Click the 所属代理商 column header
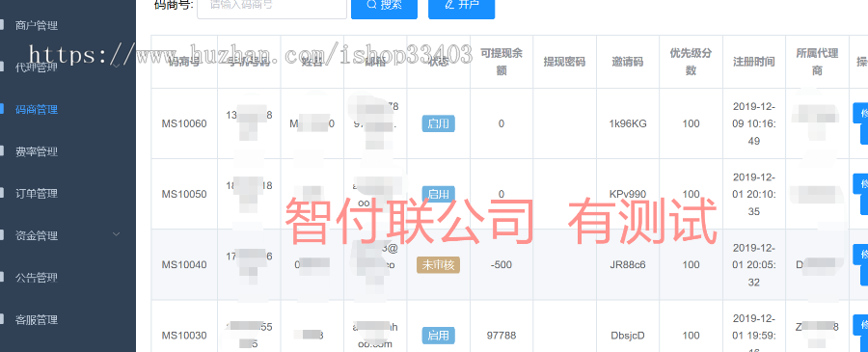 (817, 62)
